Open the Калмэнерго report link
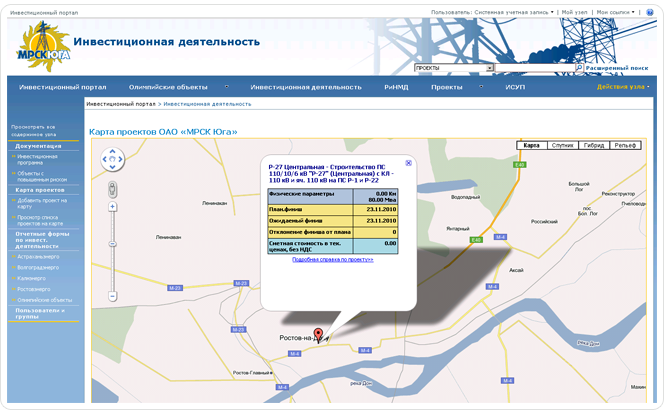Viewport: 670px width, 412px height. coord(31,278)
